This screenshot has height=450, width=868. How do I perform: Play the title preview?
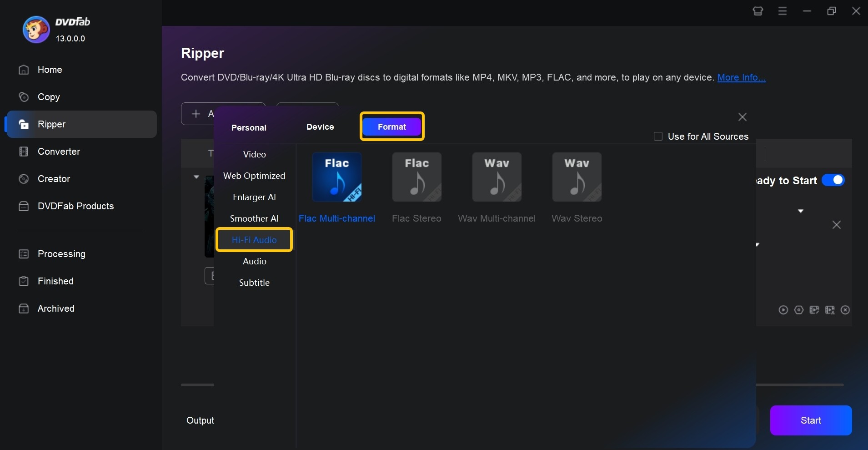pyautogui.click(x=784, y=310)
